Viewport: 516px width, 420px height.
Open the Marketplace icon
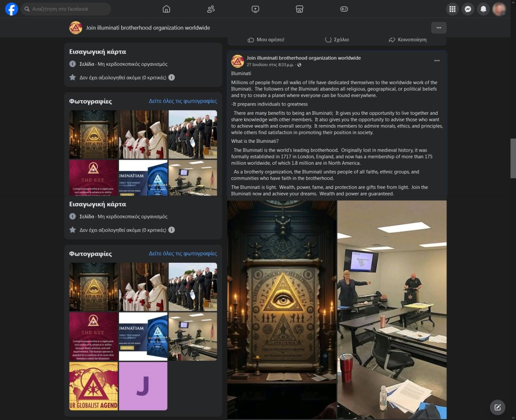pyautogui.click(x=300, y=9)
